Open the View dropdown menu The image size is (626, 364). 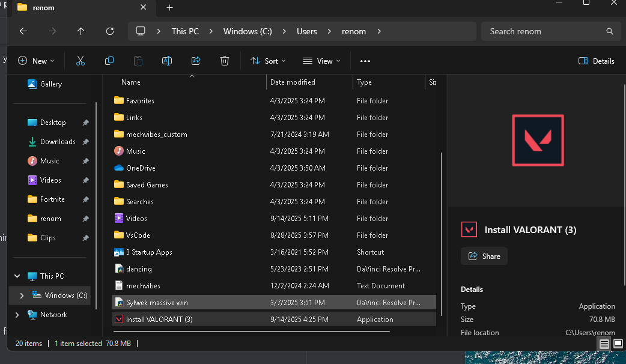pos(321,61)
